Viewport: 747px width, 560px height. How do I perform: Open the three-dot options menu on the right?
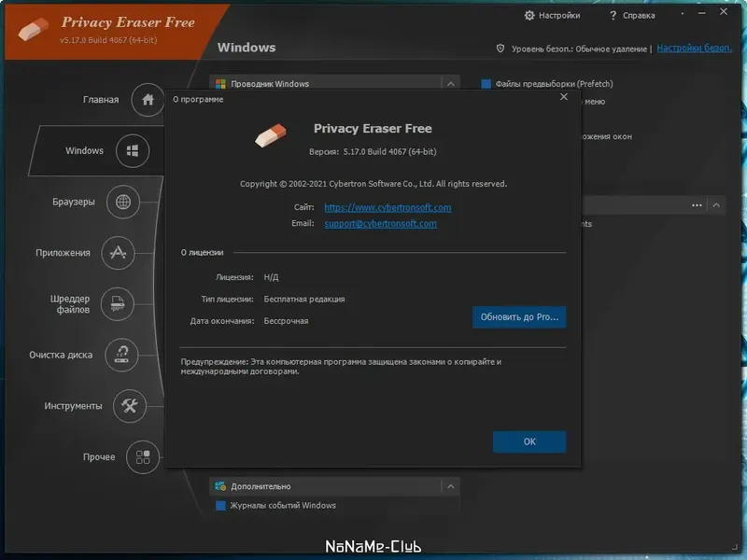(695, 204)
